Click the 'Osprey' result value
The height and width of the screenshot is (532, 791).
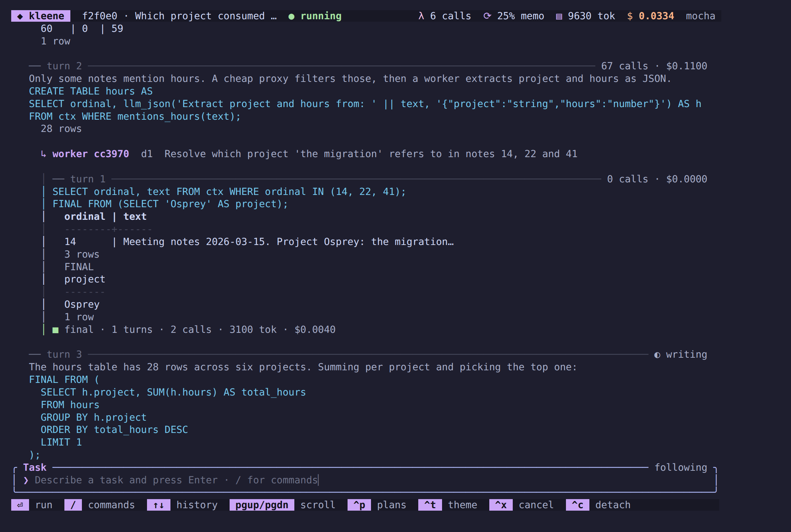pos(82,304)
